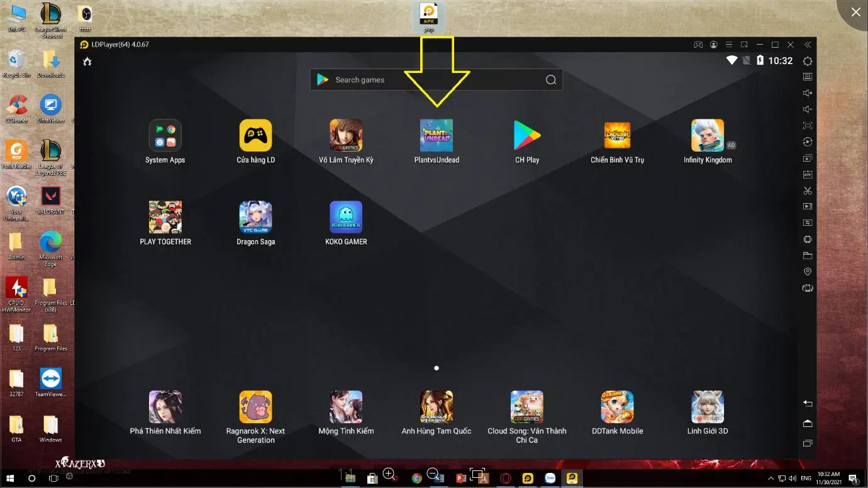Collapse the LDPlayer right sidebar
The width and height of the screenshot is (868, 488).
tap(808, 45)
